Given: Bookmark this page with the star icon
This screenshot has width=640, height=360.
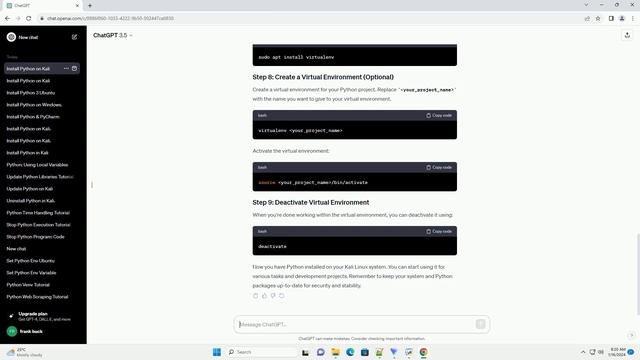Looking at the screenshot, I should 598,18.
